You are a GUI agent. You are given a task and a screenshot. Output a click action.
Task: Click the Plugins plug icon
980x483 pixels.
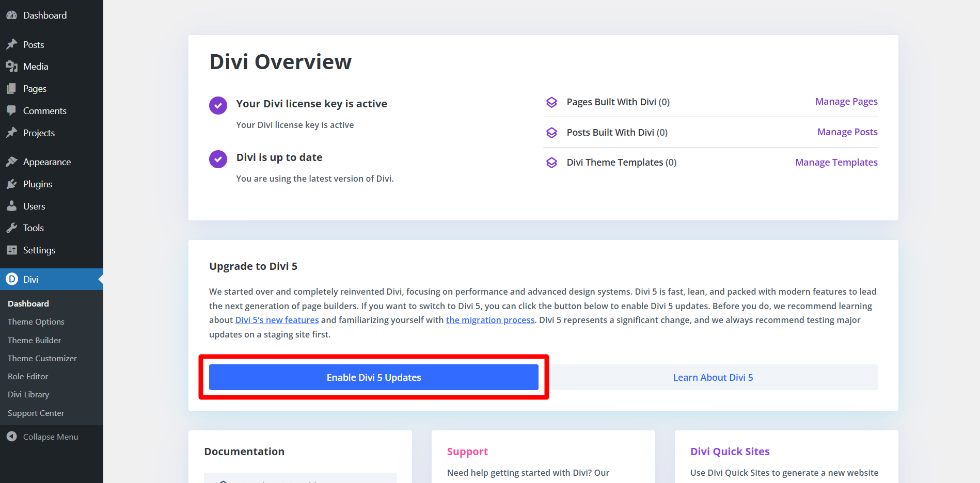point(11,184)
